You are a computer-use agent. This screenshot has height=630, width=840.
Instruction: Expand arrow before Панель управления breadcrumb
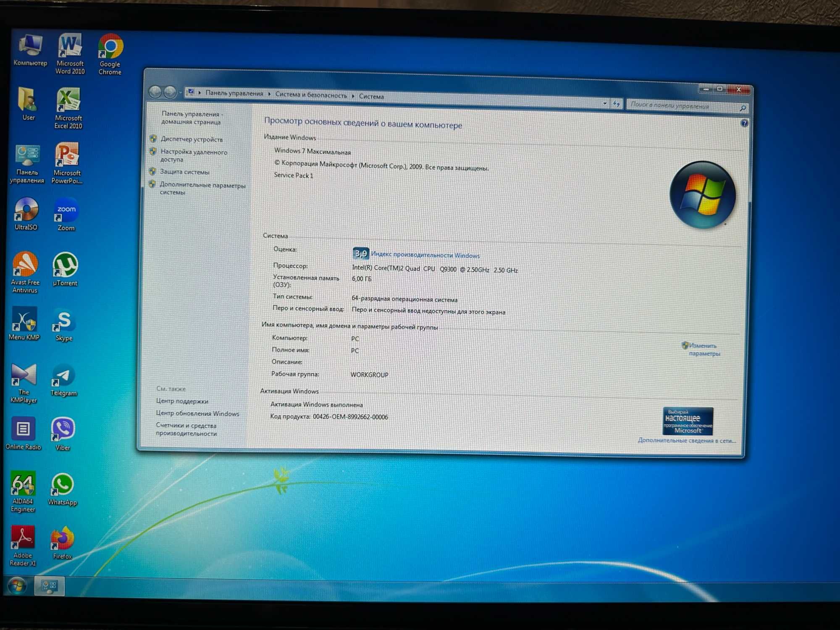[x=199, y=93]
